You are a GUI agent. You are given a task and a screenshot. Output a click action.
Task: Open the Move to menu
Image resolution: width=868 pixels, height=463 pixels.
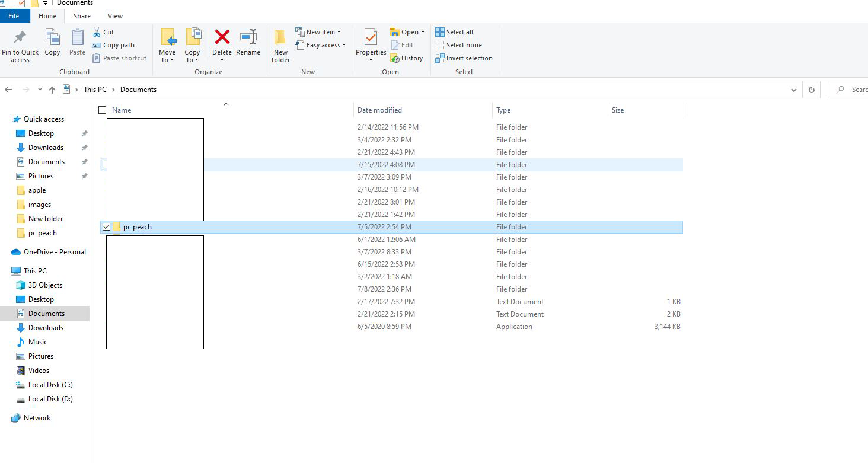pyautogui.click(x=167, y=46)
